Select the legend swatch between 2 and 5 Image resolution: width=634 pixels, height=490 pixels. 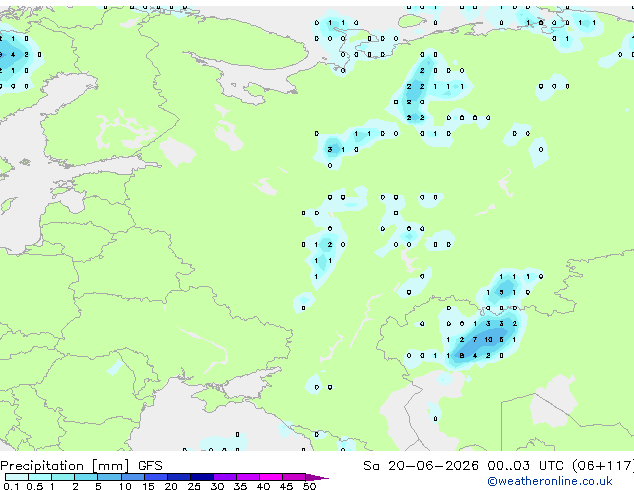[x=86, y=477]
